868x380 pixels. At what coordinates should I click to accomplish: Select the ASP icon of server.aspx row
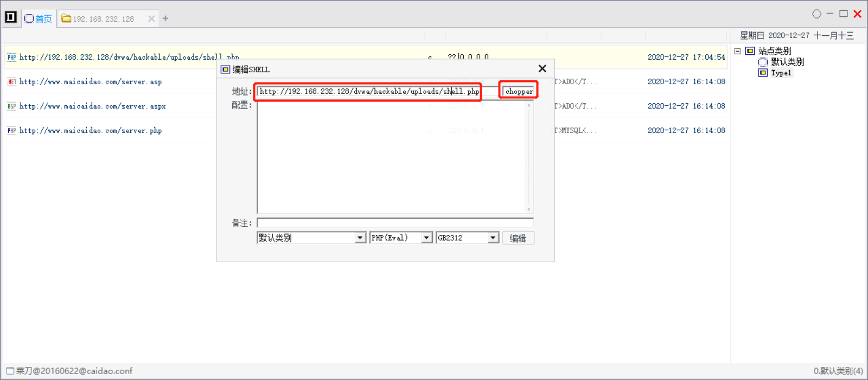(x=11, y=106)
